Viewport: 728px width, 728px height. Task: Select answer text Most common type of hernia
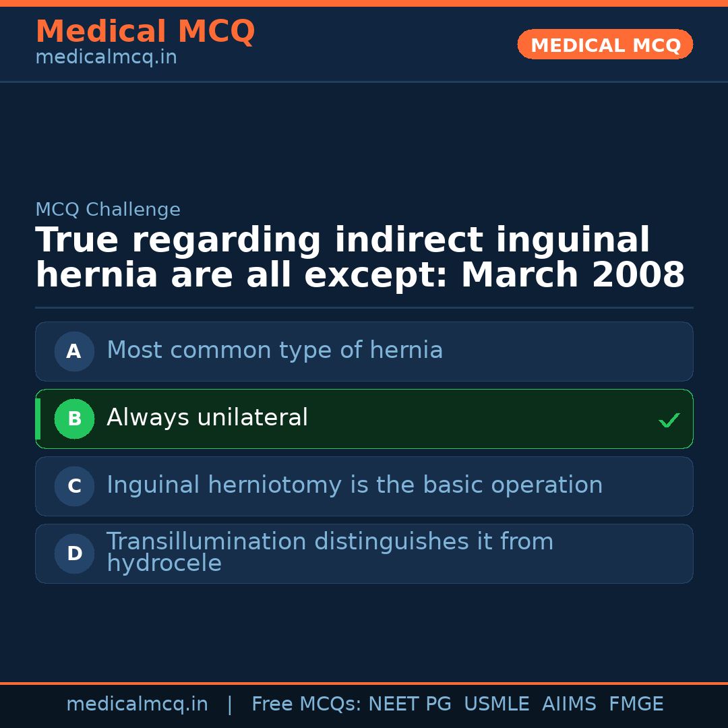tap(274, 351)
